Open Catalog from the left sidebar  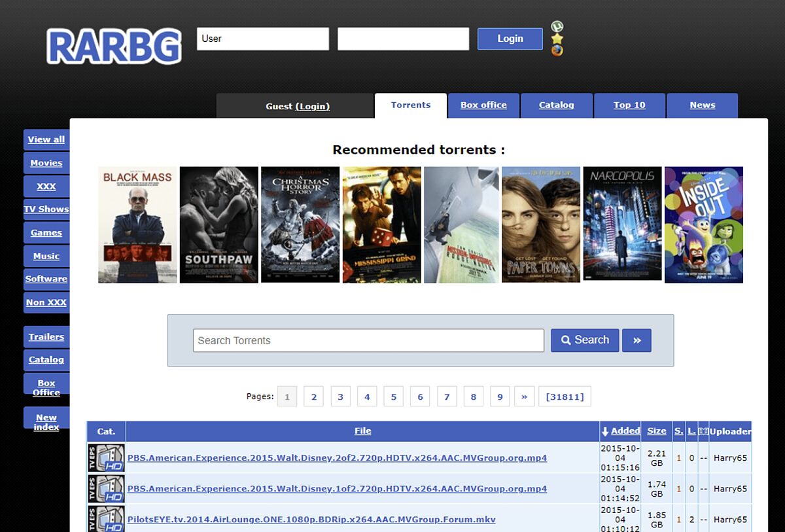pyautogui.click(x=46, y=360)
